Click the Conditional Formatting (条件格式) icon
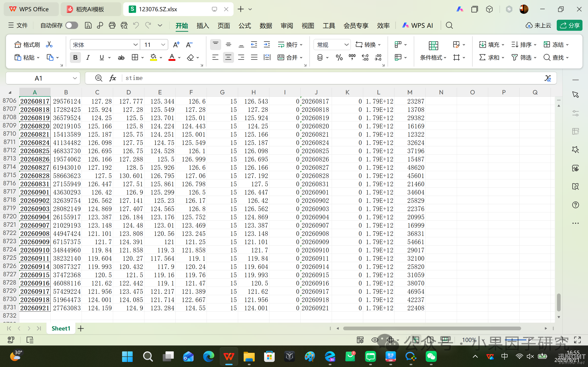The width and height of the screenshot is (588, 367). tap(433, 45)
